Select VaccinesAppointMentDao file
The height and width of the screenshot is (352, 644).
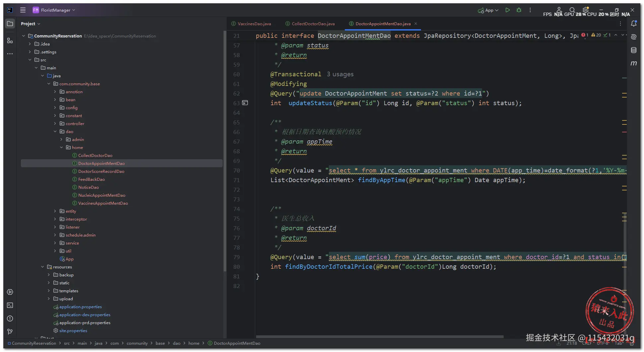tap(103, 203)
